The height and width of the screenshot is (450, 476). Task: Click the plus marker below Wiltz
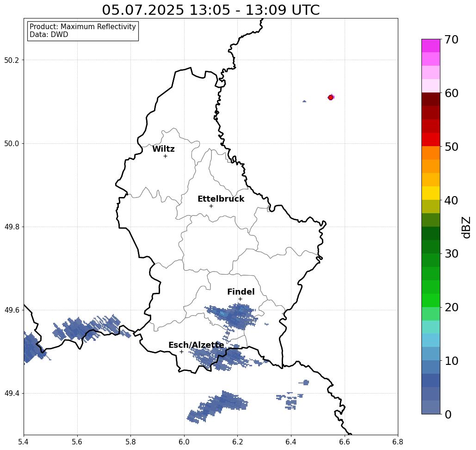[166, 156]
